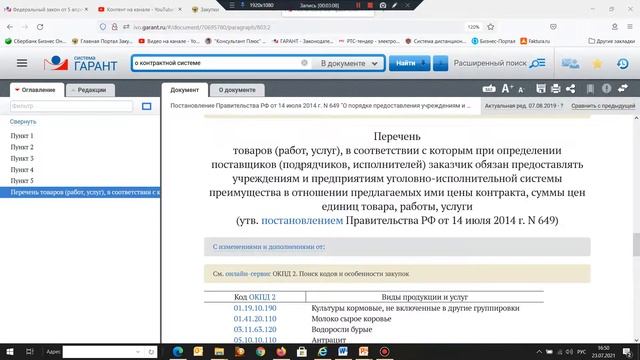Go back with browser back arrow
Screen dimensions: 640x360
tap(10, 27)
